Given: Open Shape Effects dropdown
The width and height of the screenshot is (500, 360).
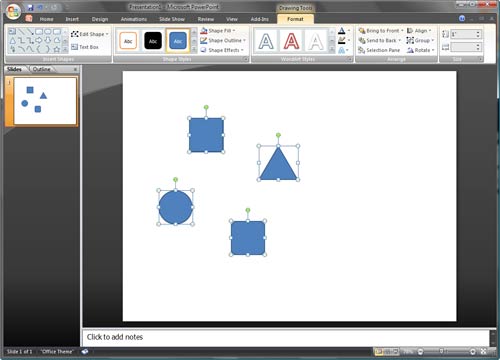Looking at the screenshot, I should pyautogui.click(x=222, y=50).
